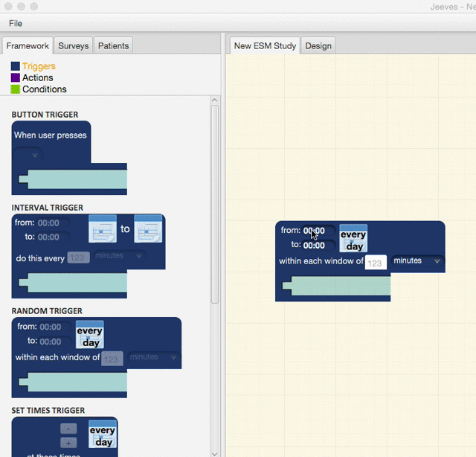Open Interval Trigger minutes dropdown

119,256
